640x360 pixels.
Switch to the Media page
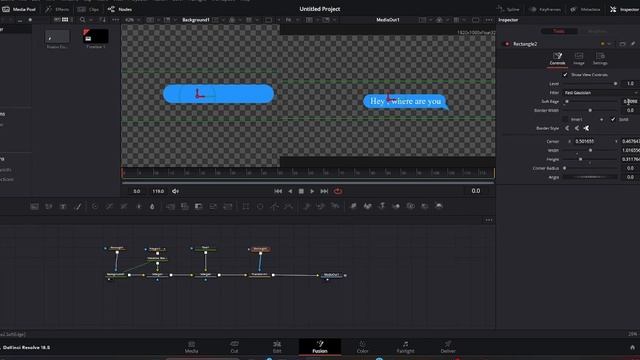(x=191, y=347)
